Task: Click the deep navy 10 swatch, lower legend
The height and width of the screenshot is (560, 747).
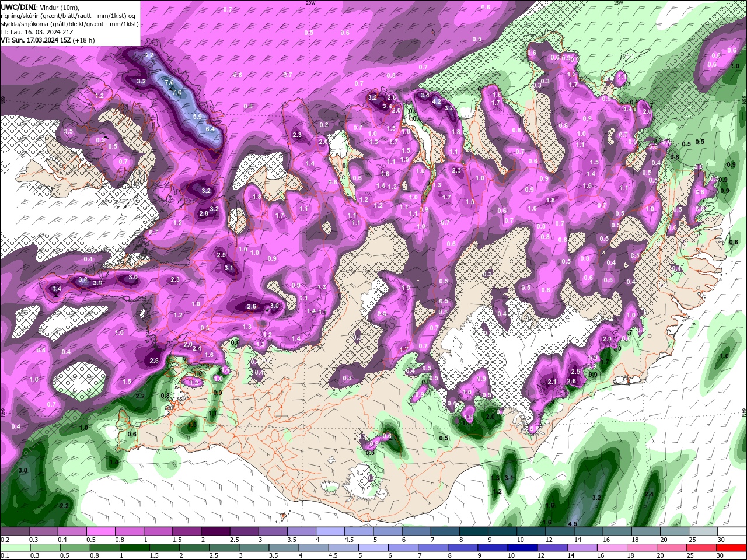Action: click(522, 548)
